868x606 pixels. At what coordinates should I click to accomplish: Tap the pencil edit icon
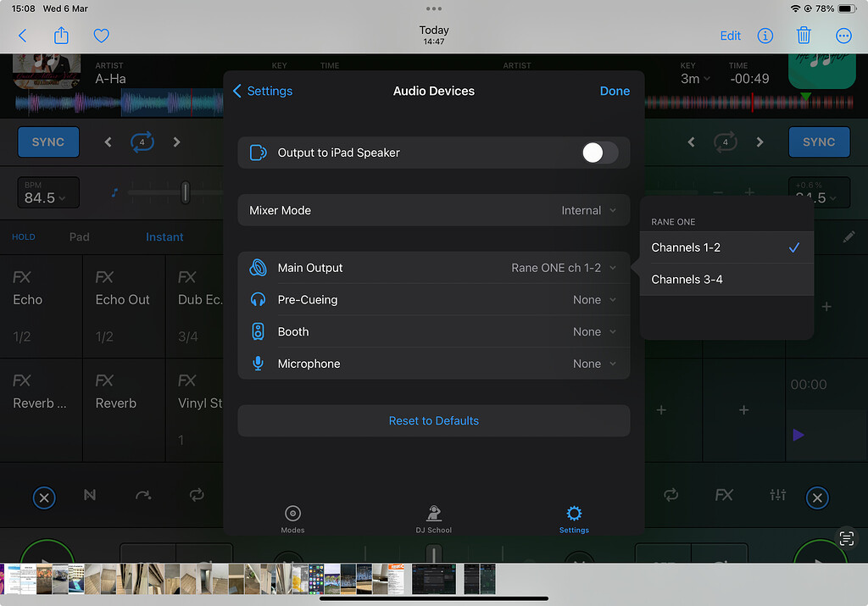849,237
